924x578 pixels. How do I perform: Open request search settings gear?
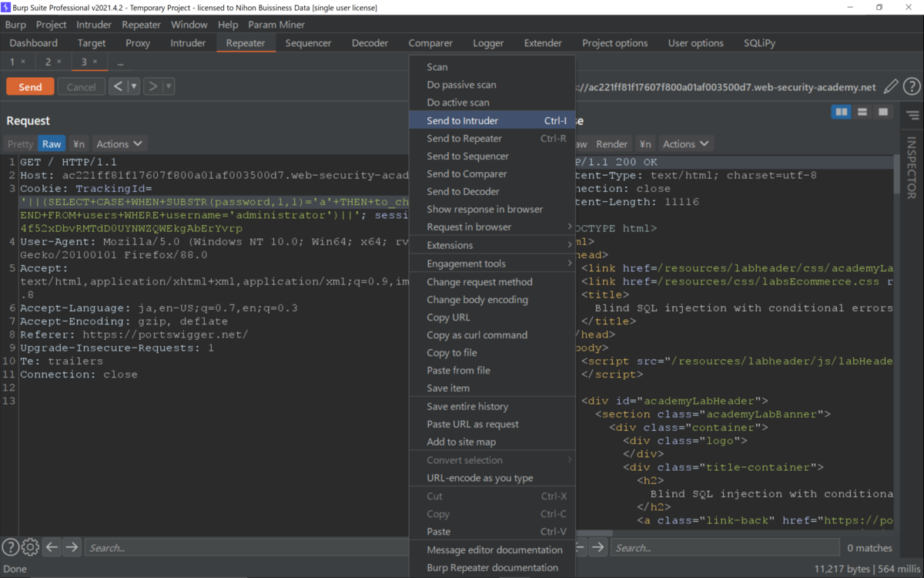(30, 547)
